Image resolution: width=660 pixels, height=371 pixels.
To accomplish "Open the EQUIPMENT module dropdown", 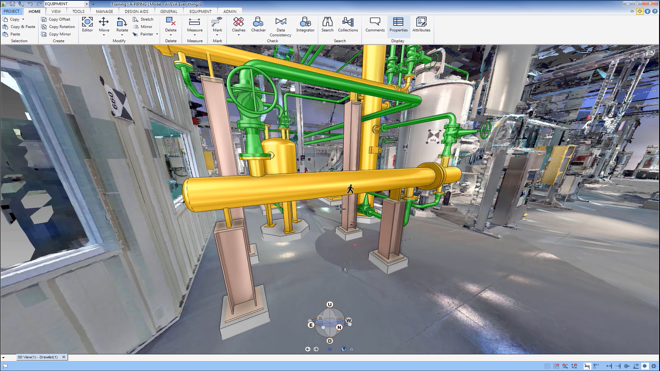I will click(87, 4).
